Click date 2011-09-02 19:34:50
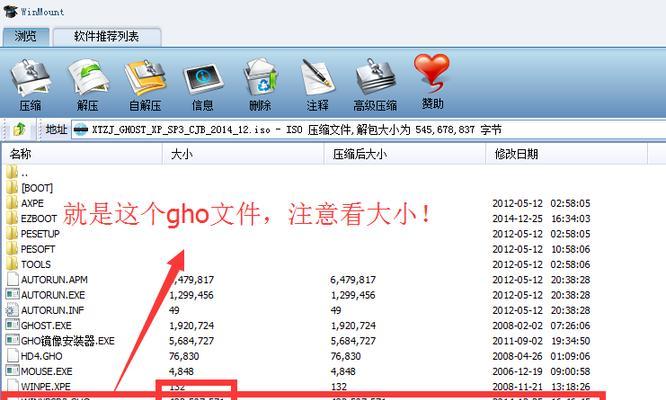The image size is (666, 400). click(541, 341)
